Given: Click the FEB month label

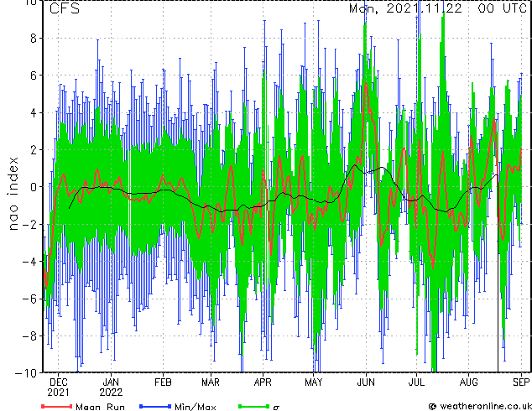Looking at the screenshot, I should pos(163,382).
